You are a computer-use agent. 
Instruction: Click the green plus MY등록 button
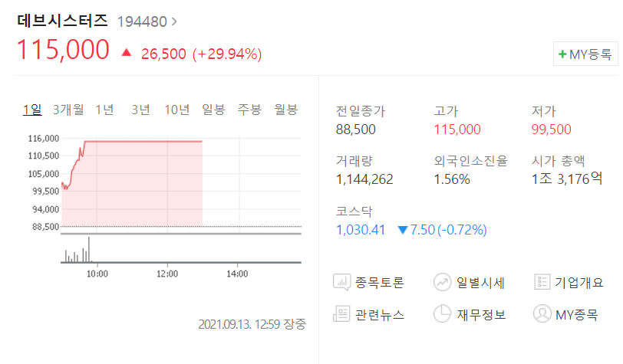point(585,54)
